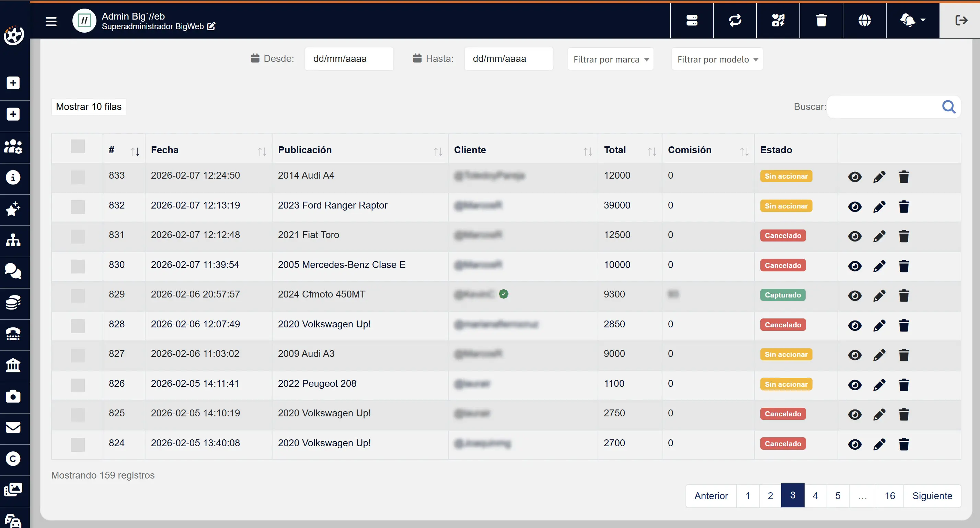Edit order 829 using pencil icon
Viewport: 980px width, 528px height.
pyautogui.click(x=879, y=295)
